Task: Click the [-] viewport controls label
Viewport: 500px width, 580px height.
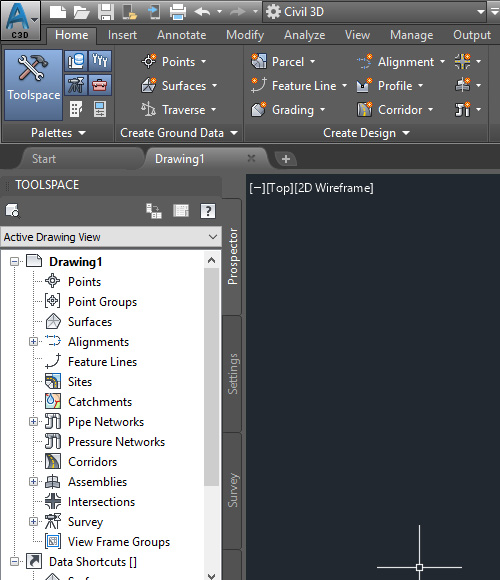Action: pyautogui.click(x=257, y=188)
